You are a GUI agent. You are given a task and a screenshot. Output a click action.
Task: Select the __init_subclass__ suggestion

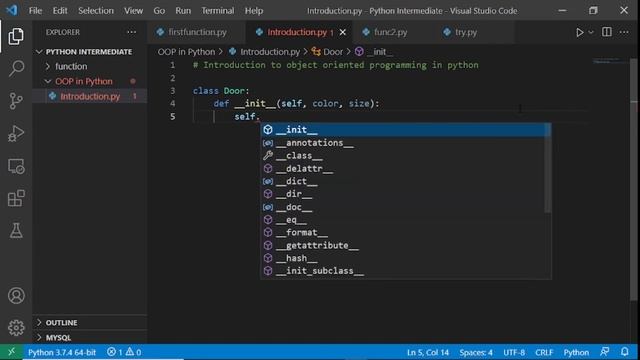(406, 271)
